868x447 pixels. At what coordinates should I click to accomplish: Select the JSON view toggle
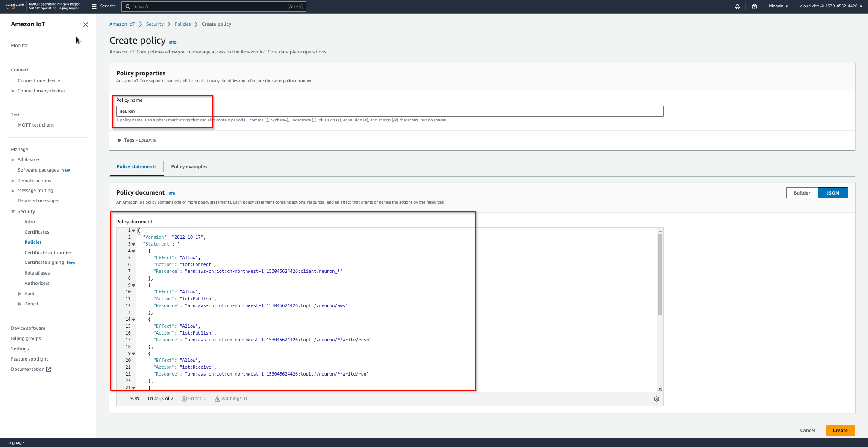[x=833, y=193]
